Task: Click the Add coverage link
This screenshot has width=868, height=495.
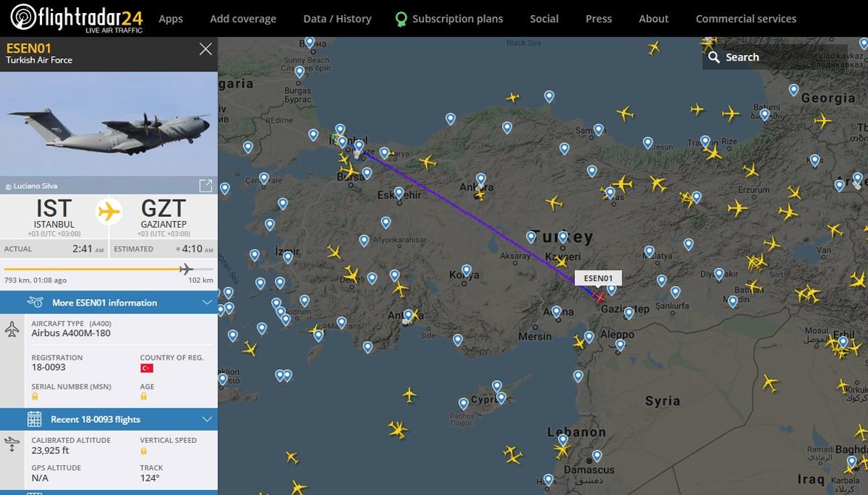Action: [243, 19]
